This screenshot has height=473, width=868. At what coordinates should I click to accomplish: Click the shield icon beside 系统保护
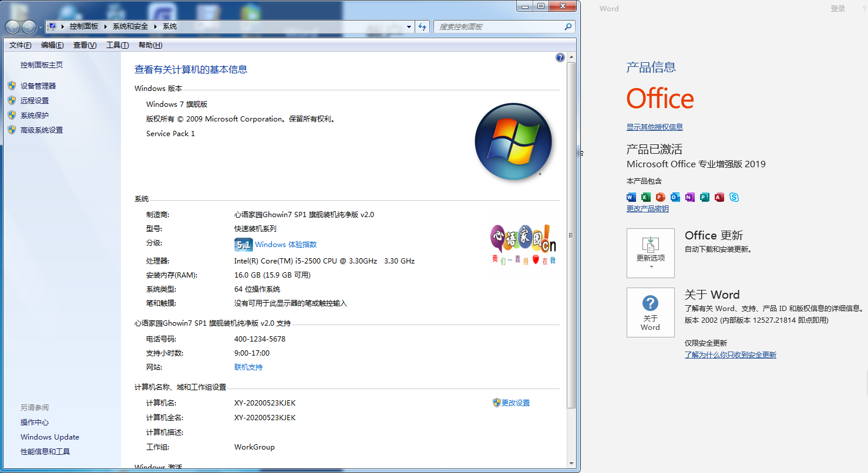12,115
